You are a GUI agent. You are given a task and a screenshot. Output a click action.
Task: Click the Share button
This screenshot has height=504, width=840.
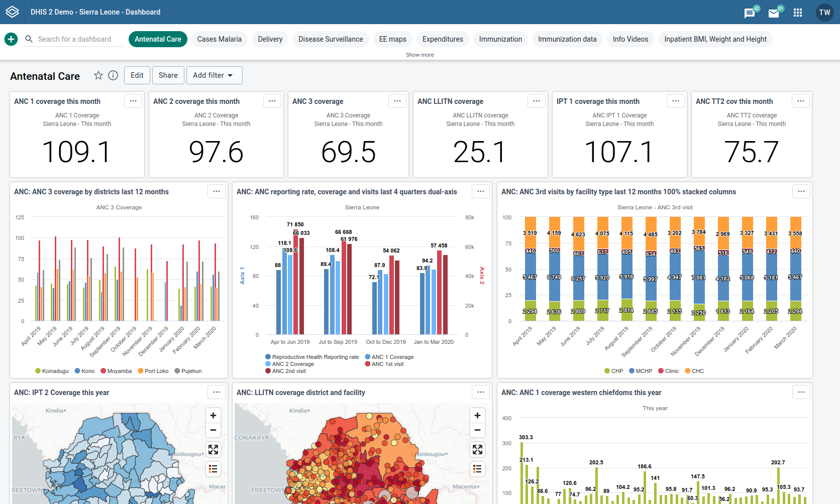pyautogui.click(x=168, y=75)
